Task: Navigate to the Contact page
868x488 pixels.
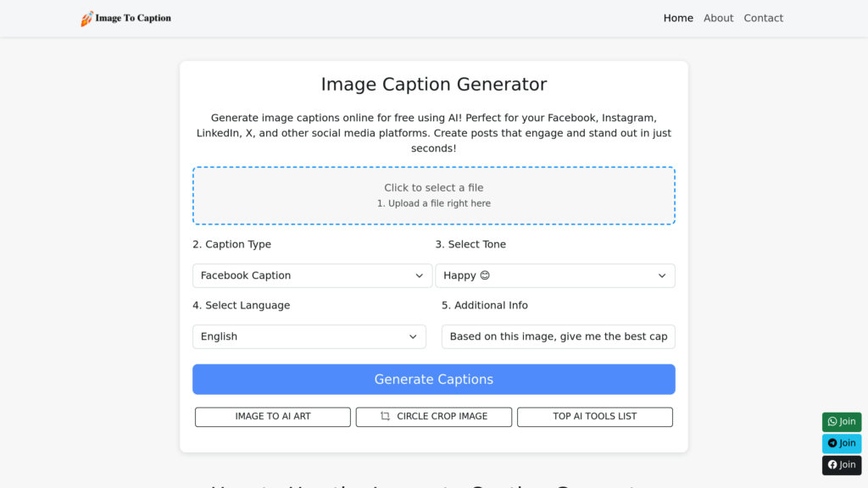Action: coord(763,19)
